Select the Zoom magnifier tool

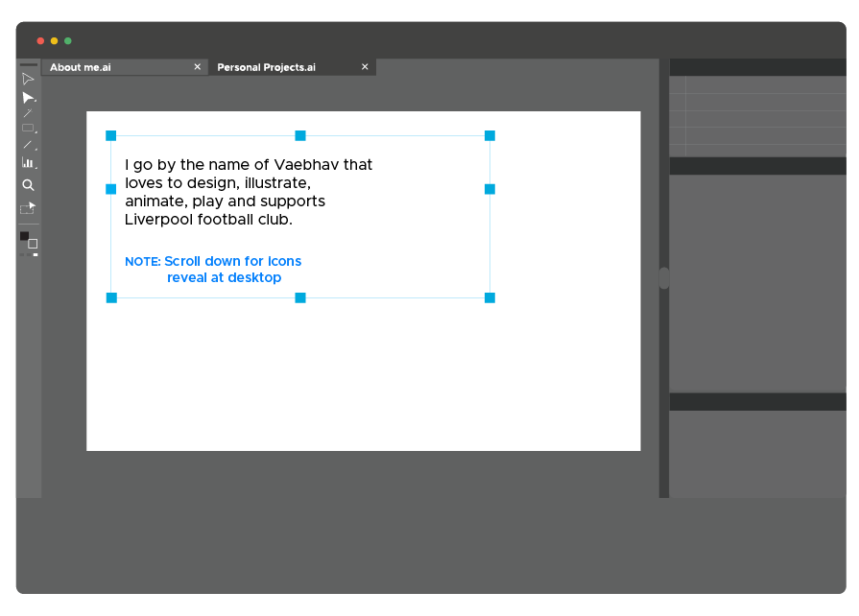tap(28, 185)
